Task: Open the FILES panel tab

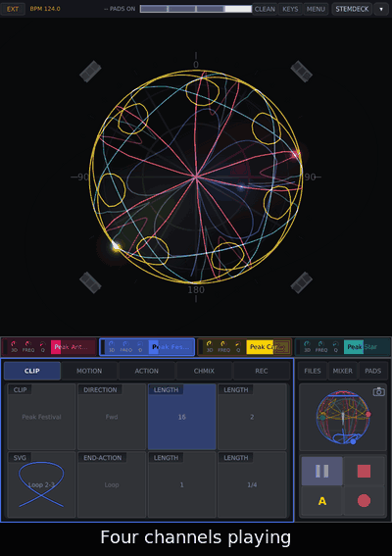Action: tap(313, 371)
